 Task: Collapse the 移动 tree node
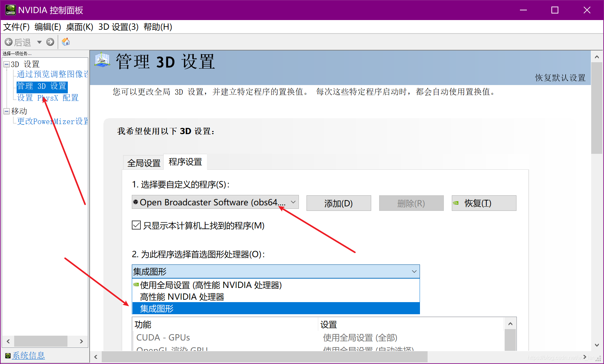(7, 111)
